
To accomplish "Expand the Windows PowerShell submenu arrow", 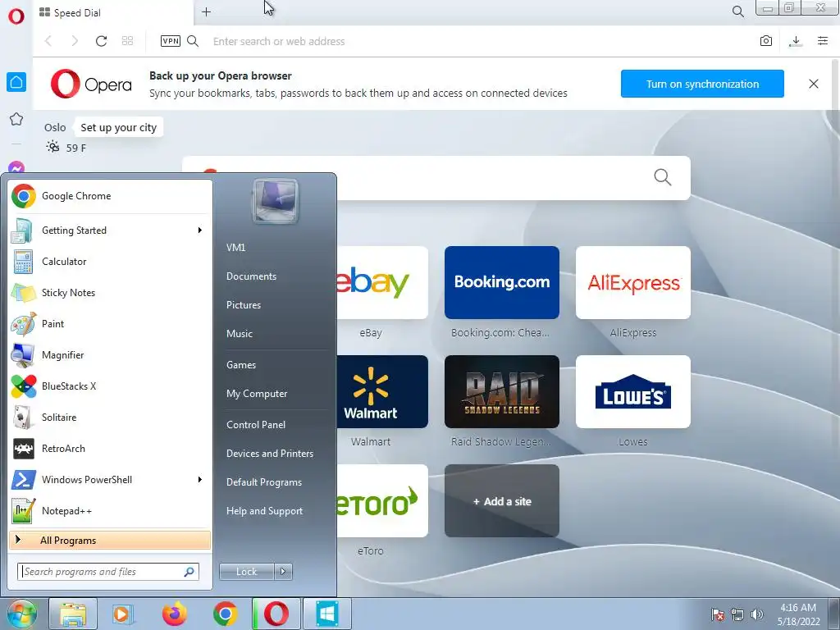I will tap(200, 479).
